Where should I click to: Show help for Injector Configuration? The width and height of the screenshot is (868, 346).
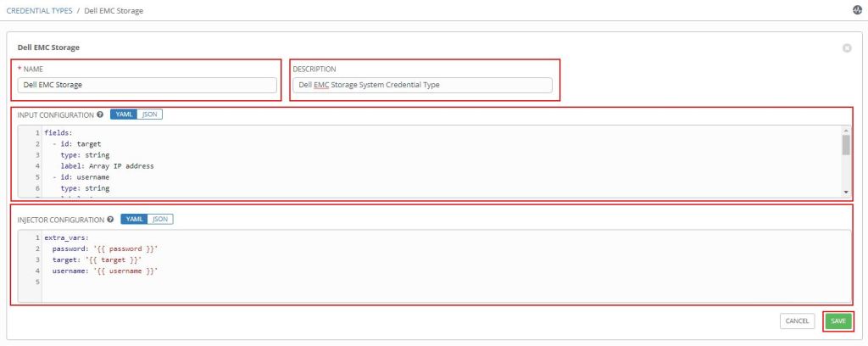click(110, 220)
